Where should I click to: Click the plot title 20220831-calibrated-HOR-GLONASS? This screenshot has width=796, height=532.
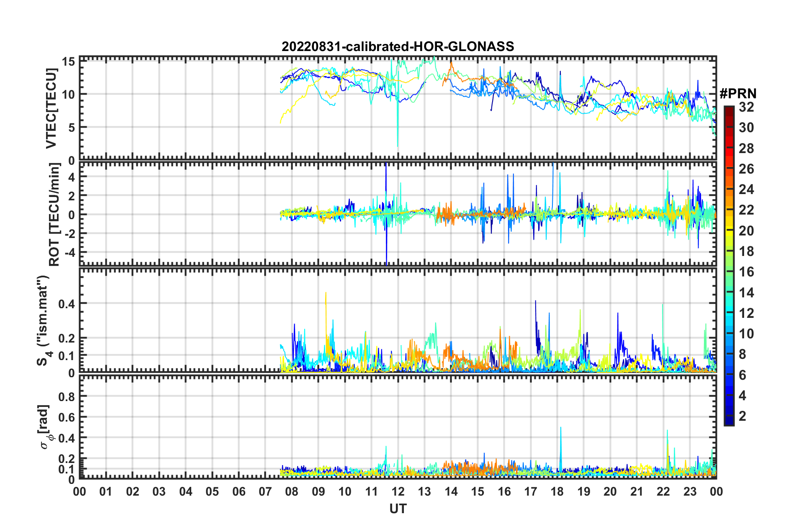(x=398, y=46)
